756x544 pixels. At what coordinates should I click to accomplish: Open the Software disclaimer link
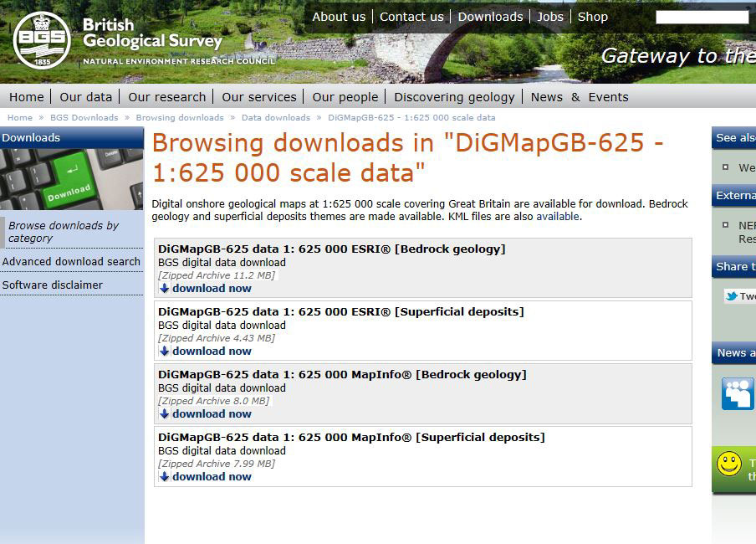(x=53, y=285)
